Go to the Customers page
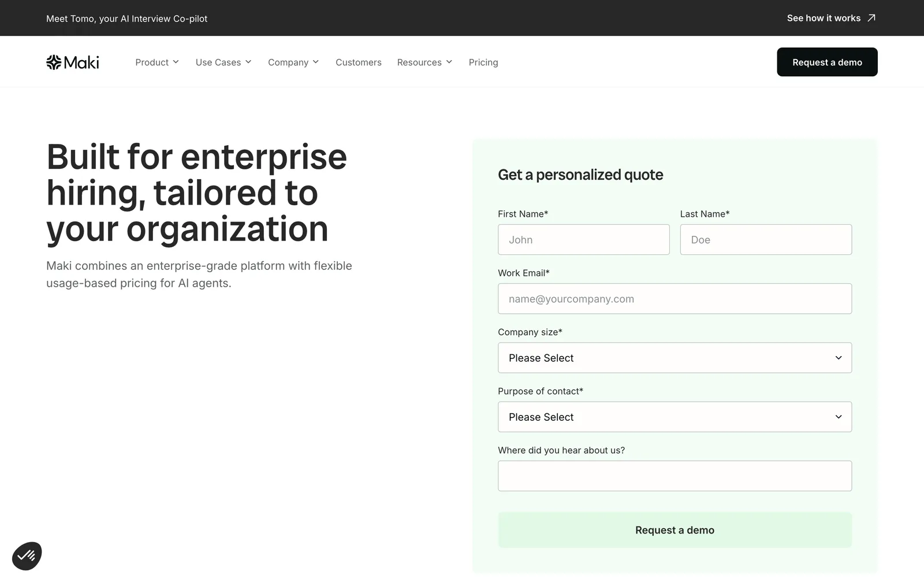This screenshot has height=578, width=924. pyautogui.click(x=359, y=62)
